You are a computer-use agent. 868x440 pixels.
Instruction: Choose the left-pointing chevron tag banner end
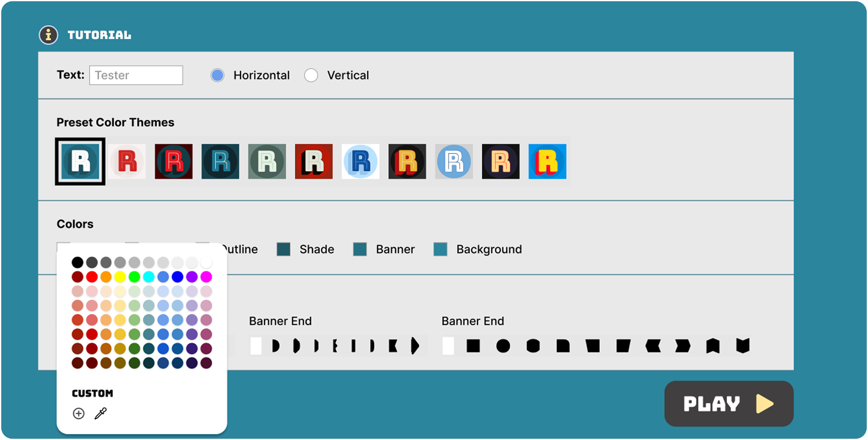pyautogui.click(x=653, y=346)
